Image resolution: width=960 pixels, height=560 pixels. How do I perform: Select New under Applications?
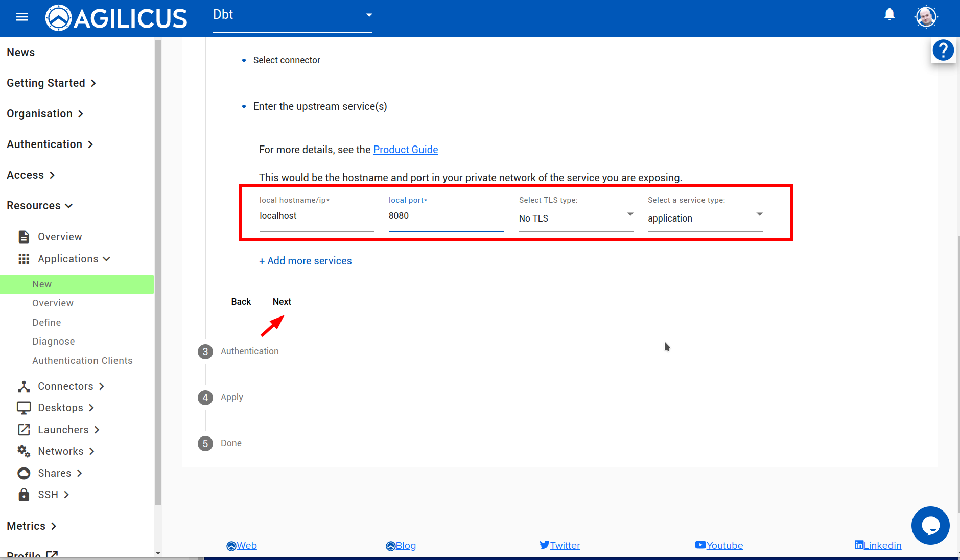pyautogui.click(x=41, y=284)
